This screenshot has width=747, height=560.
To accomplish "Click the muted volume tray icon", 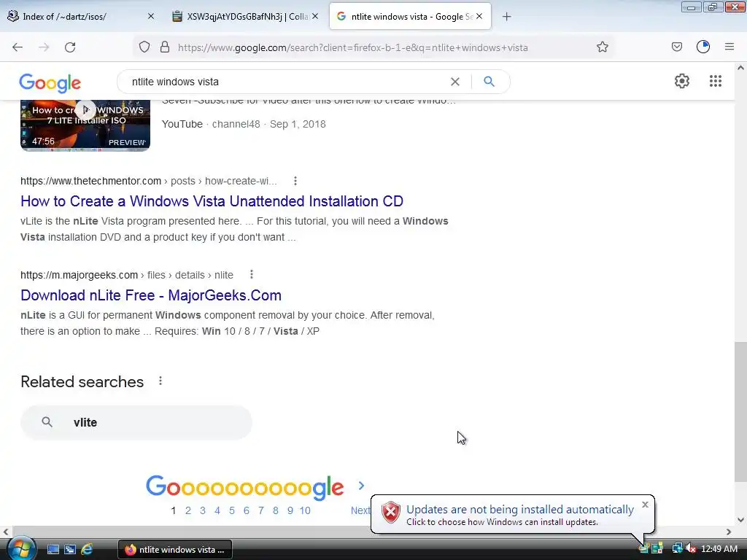I will [691, 549].
